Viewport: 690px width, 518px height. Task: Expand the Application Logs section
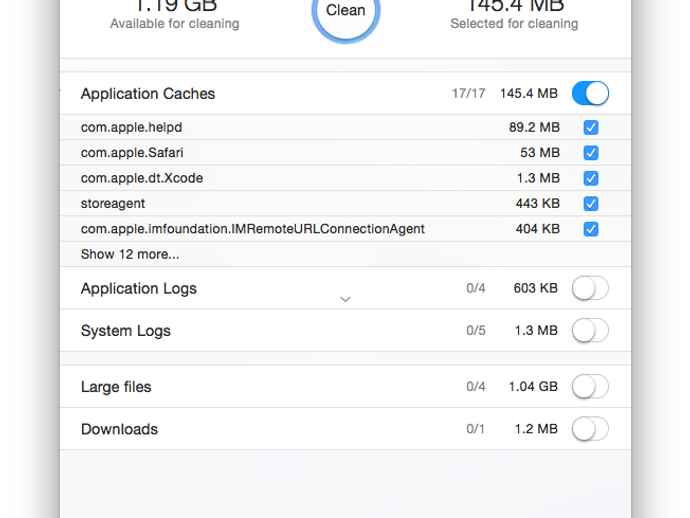(x=139, y=289)
